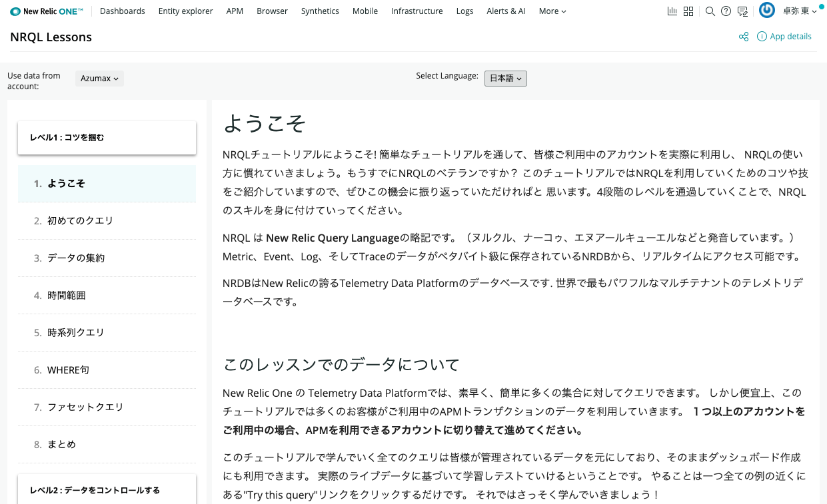Click the bold New Relic Query Language text
827x504 pixels.
pos(333,238)
